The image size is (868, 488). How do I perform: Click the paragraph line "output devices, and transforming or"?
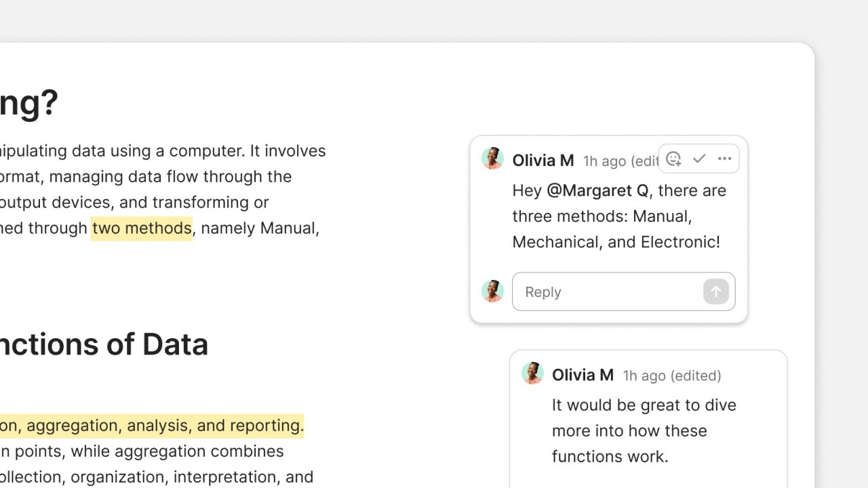coord(134,203)
